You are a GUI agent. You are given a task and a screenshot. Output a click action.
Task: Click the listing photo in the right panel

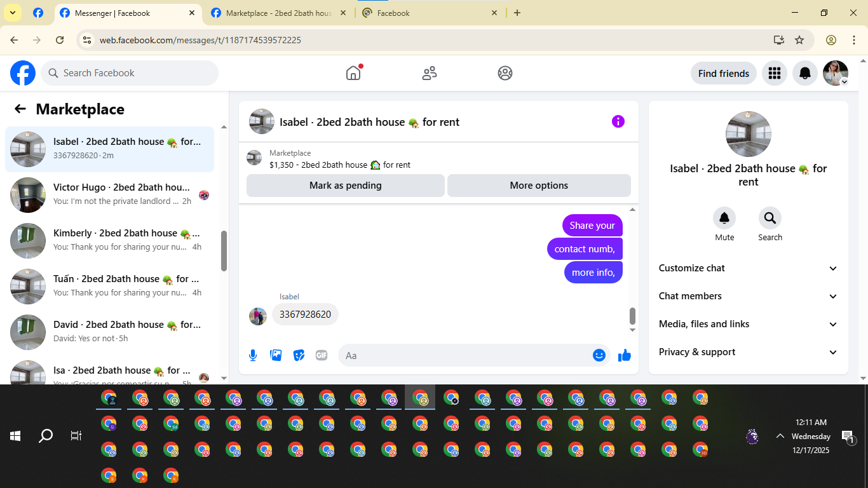(x=749, y=134)
